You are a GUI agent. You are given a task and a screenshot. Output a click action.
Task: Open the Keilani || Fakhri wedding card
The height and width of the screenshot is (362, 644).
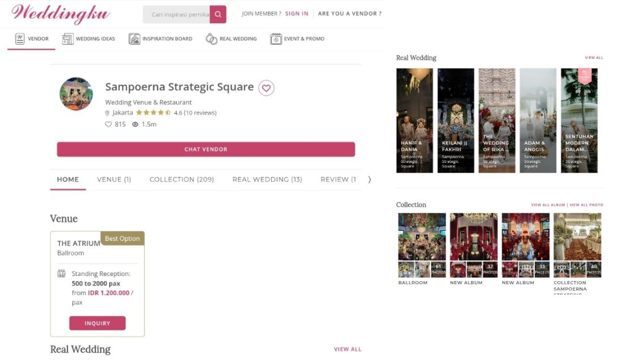point(456,120)
